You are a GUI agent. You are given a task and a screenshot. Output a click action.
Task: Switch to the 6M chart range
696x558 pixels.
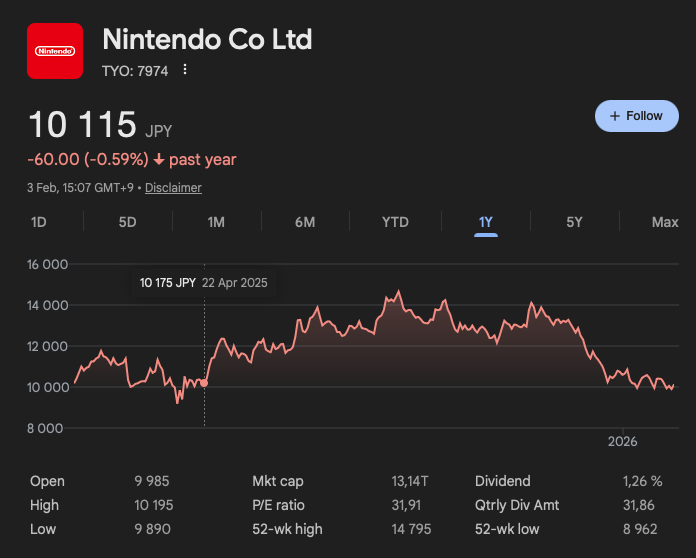click(305, 222)
